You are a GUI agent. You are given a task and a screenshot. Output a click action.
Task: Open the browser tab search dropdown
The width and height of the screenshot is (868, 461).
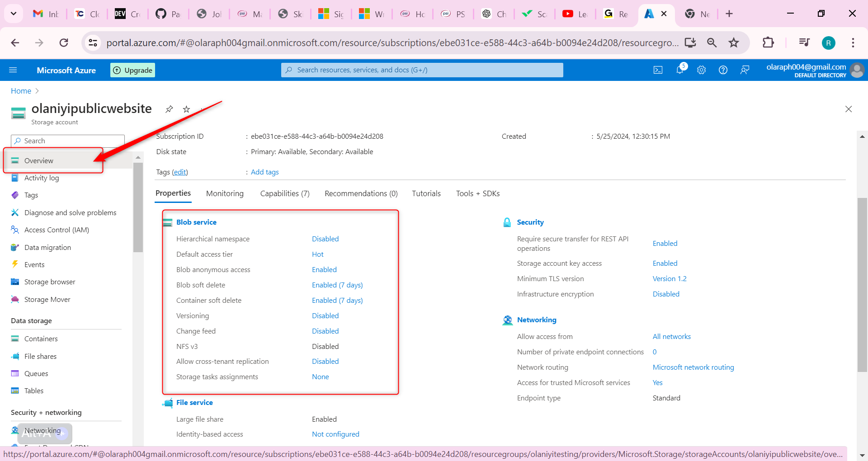pyautogui.click(x=14, y=14)
